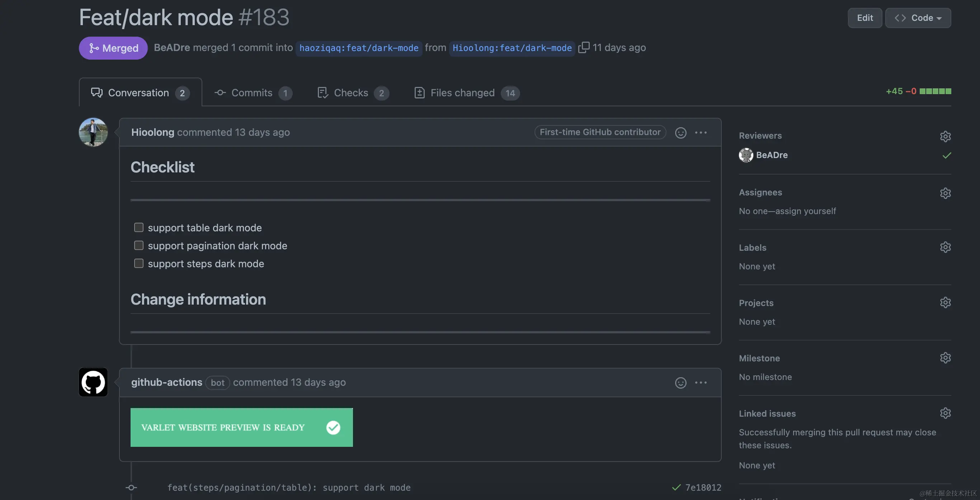This screenshot has width=980, height=500.
Task: Click 'assign yourself' link under Assignees
Action: point(805,211)
